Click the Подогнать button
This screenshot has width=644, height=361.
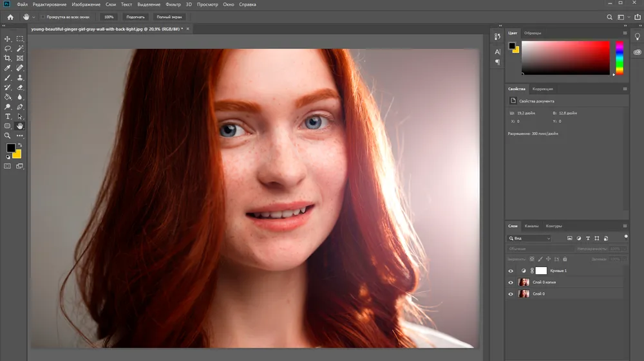click(135, 17)
